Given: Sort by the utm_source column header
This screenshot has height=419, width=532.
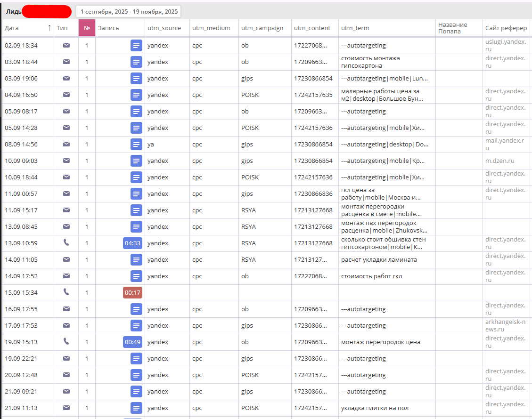Looking at the screenshot, I should coord(164,28).
